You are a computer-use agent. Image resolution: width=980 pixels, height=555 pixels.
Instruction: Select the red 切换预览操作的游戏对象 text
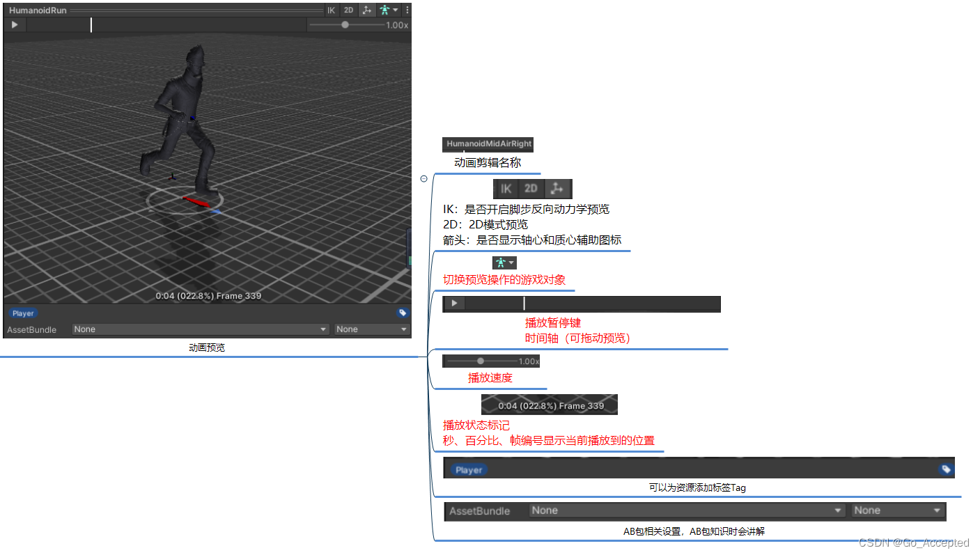tap(504, 279)
